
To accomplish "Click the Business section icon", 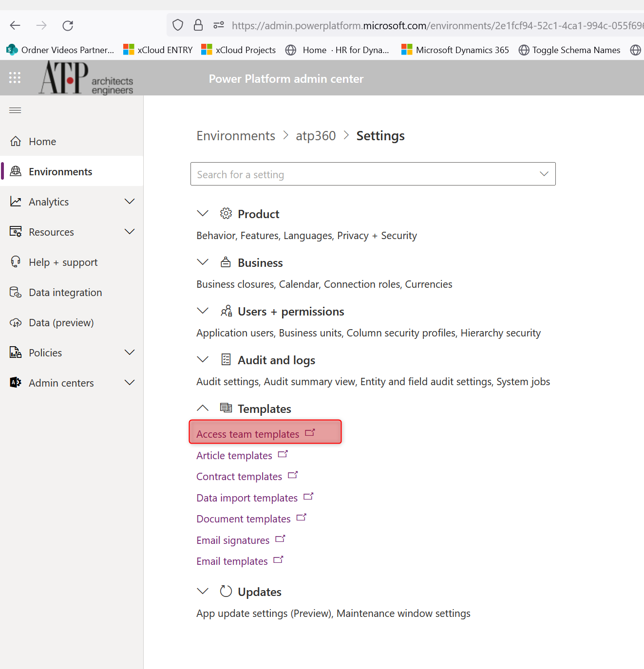I will click(x=226, y=262).
